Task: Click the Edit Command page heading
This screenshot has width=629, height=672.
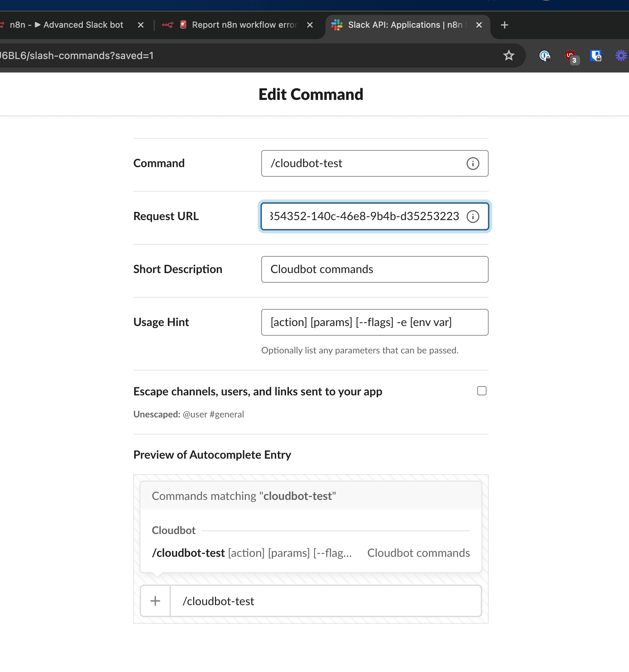Action: tap(311, 95)
